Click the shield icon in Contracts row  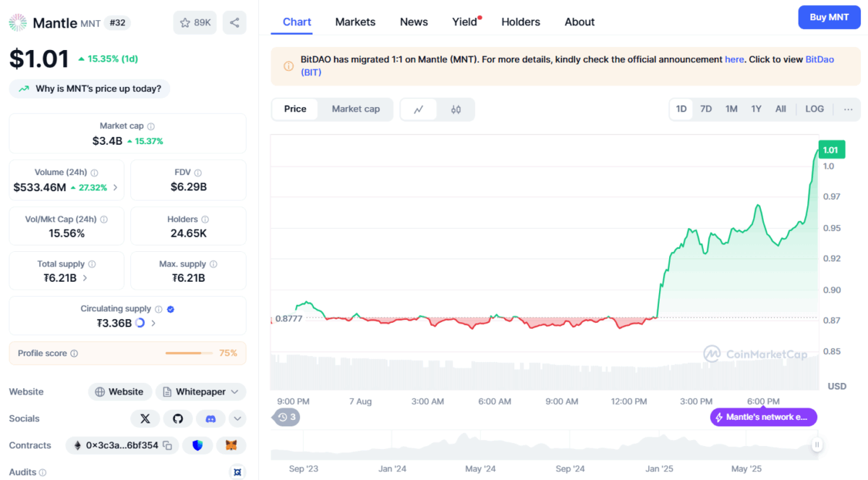coord(197,445)
